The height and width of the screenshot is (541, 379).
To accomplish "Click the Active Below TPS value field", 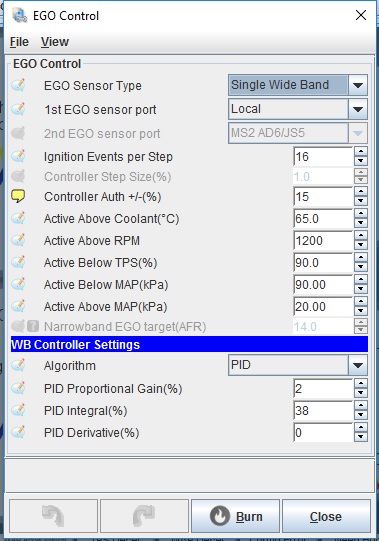I will pyautogui.click(x=323, y=263).
